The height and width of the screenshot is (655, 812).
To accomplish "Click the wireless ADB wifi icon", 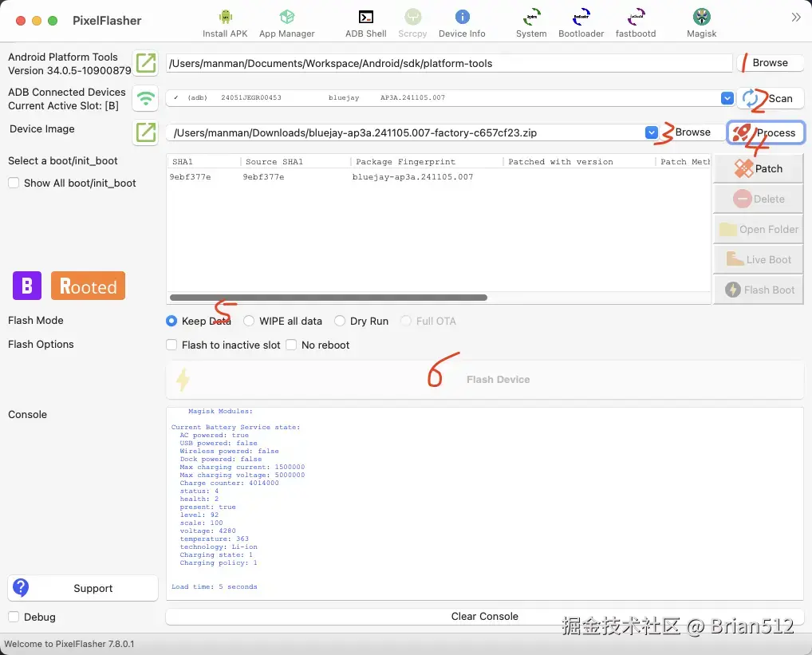I will click(x=145, y=98).
